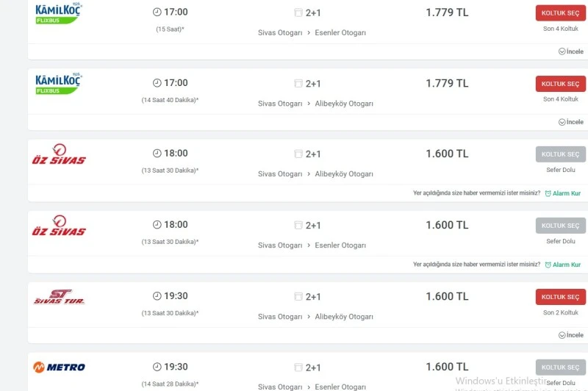Viewport: 588px width, 391px height.
Task: Click the Metro company logo
Action: tap(59, 367)
